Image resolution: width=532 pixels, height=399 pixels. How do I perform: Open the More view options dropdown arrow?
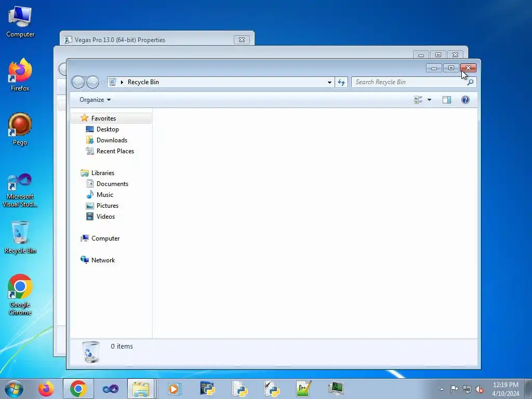coord(429,100)
